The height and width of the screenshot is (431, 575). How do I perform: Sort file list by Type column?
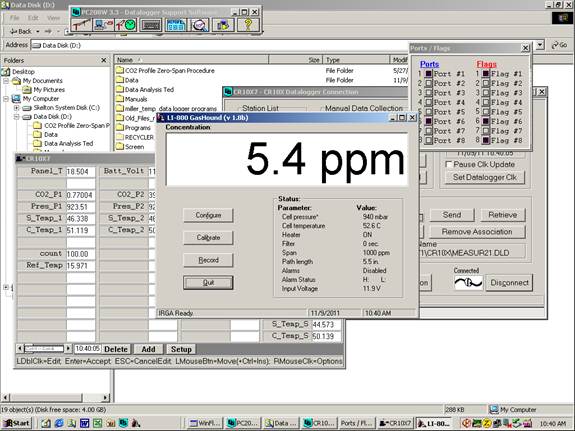pyautogui.click(x=356, y=60)
